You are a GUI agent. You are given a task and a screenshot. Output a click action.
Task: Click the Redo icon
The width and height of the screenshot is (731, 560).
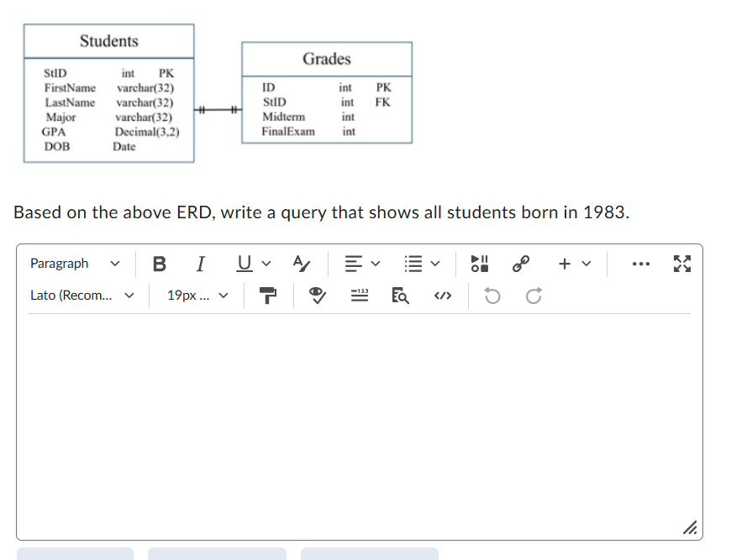pos(532,296)
